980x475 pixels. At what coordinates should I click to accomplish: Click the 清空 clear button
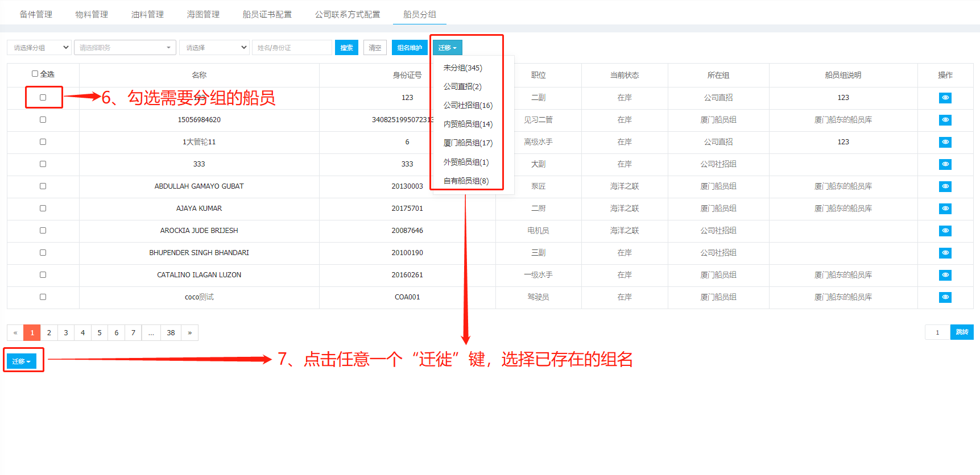pos(375,48)
